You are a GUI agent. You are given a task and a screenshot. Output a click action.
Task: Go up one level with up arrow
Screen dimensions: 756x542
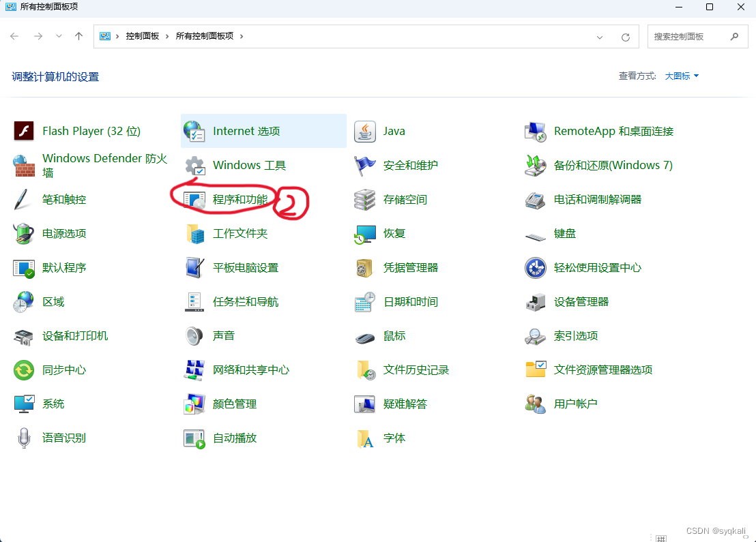click(x=79, y=36)
